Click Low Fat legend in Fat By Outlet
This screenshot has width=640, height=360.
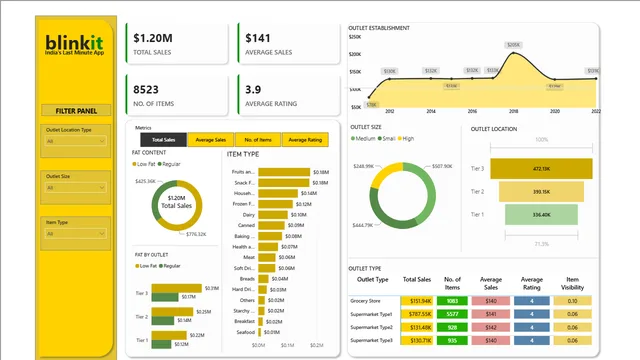click(146, 266)
